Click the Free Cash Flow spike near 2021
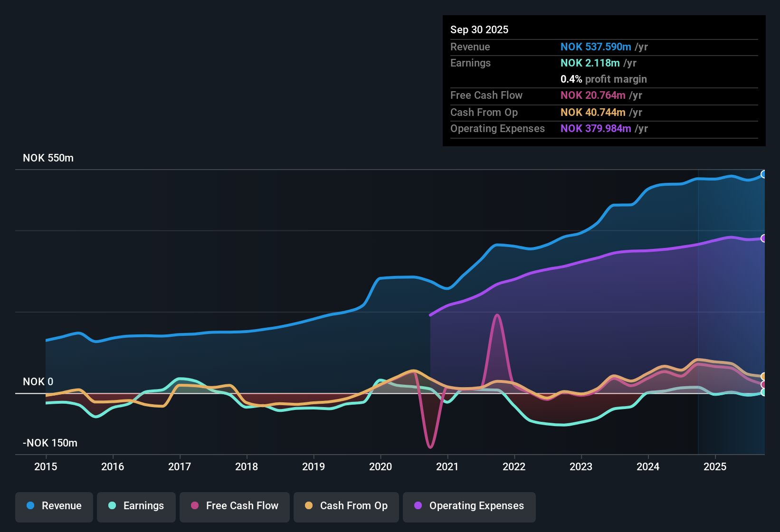The width and height of the screenshot is (780, 532). 497,315
